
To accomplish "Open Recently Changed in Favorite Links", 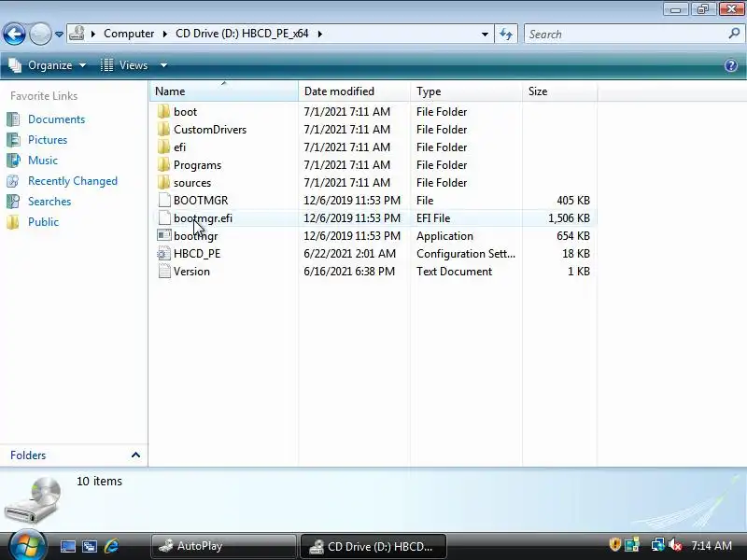I will [x=73, y=181].
